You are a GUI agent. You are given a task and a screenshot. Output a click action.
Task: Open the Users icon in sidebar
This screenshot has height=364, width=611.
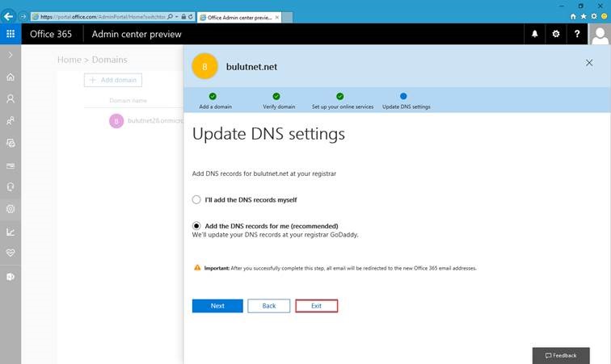coord(11,99)
